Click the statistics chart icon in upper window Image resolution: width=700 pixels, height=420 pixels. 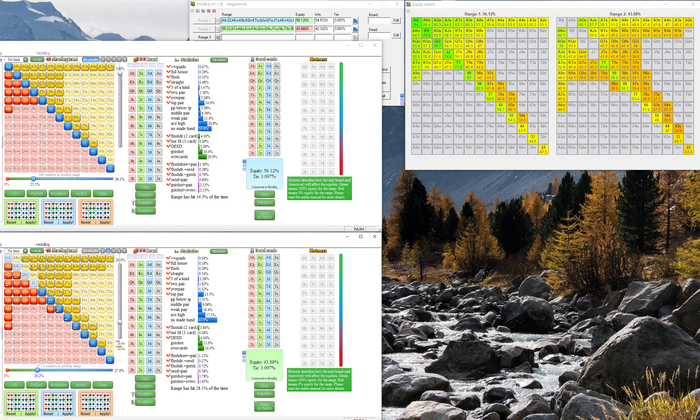coord(176,59)
